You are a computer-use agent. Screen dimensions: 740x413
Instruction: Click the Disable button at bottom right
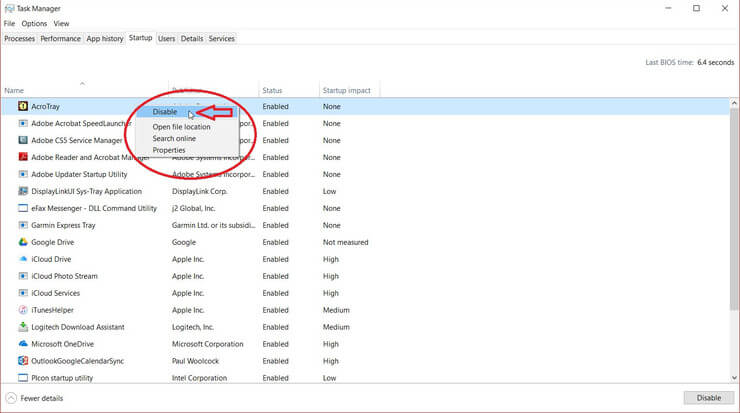click(708, 398)
